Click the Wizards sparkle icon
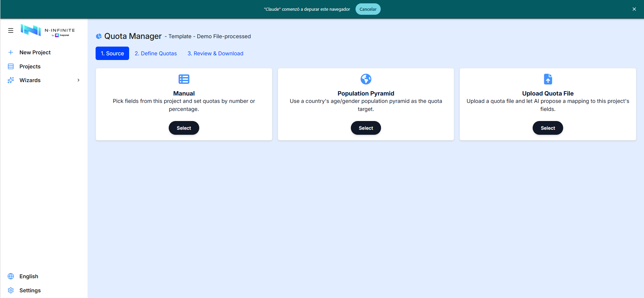Image resolution: width=644 pixels, height=298 pixels. 11,80
